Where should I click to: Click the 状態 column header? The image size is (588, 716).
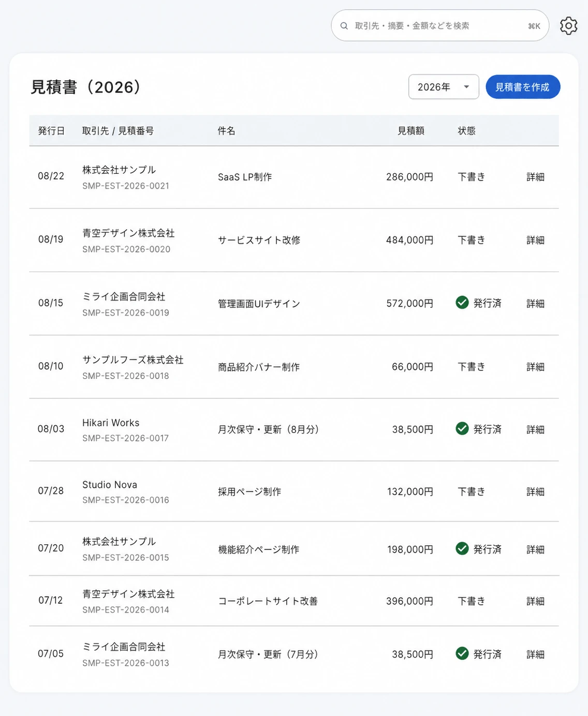[466, 131]
